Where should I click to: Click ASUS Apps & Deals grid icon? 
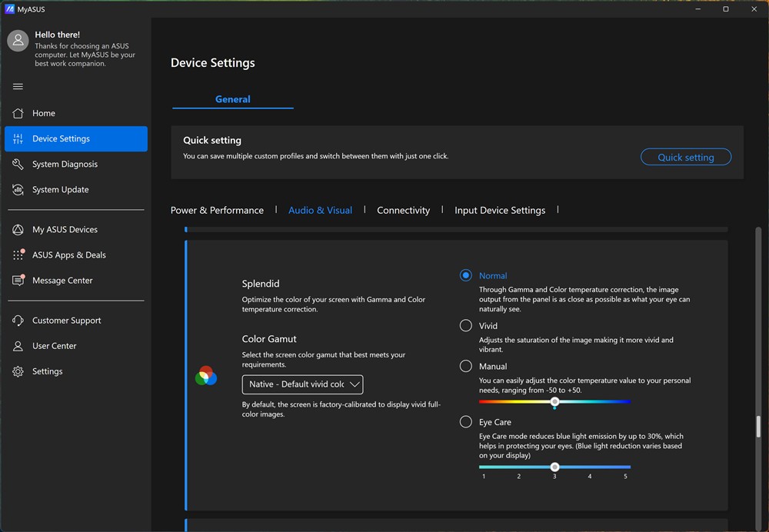(18, 254)
